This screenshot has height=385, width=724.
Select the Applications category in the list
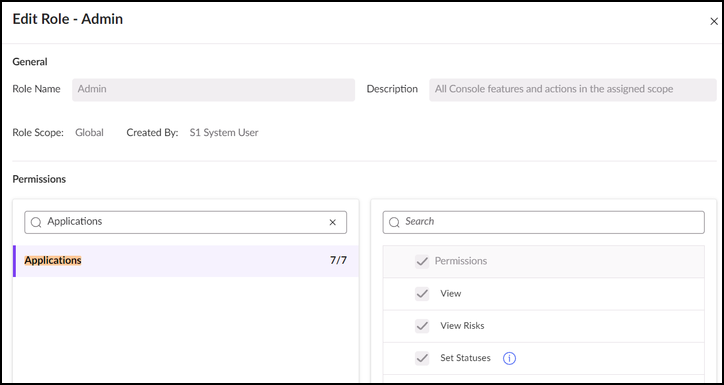[x=186, y=261]
